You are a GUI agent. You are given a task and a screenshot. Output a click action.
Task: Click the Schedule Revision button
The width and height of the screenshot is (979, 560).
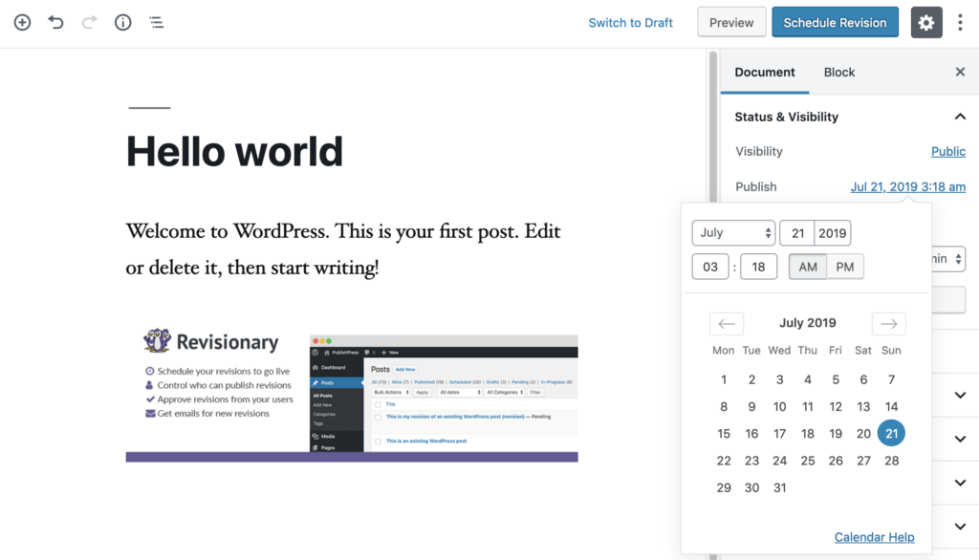pos(835,23)
